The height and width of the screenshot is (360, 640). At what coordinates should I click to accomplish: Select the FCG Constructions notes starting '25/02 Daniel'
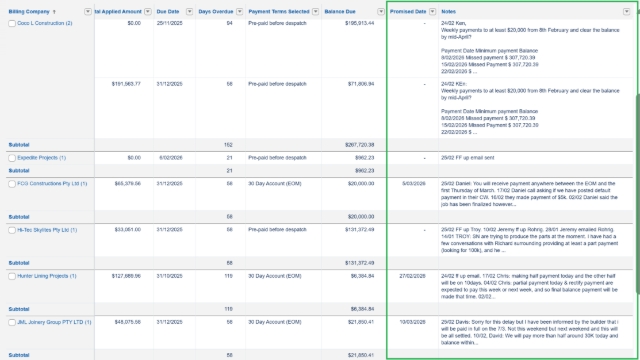(x=529, y=194)
